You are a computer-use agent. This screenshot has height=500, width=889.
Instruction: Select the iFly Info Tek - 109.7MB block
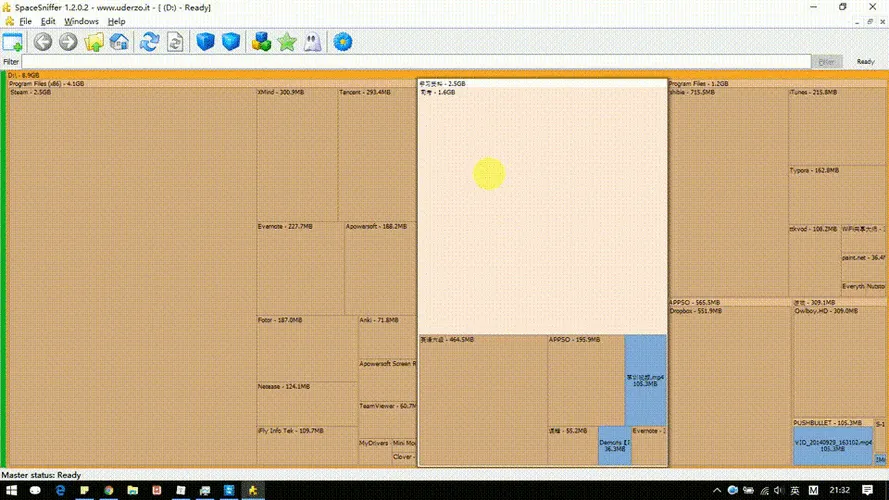(307, 447)
